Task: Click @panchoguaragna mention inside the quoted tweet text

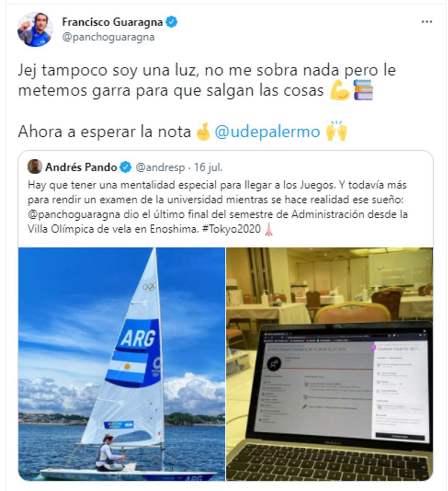Action: click(74, 215)
